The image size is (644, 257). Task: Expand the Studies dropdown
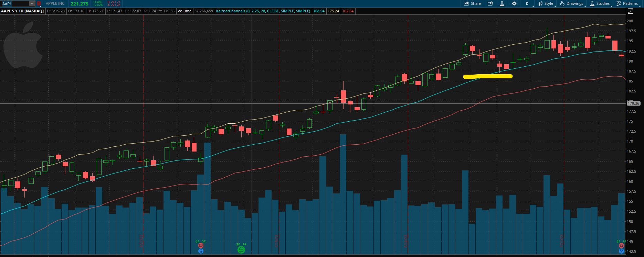click(599, 3)
